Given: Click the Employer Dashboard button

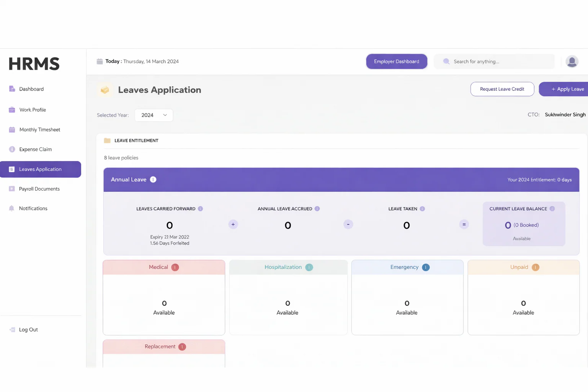Looking at the screenshot, I should coord(397,61).
